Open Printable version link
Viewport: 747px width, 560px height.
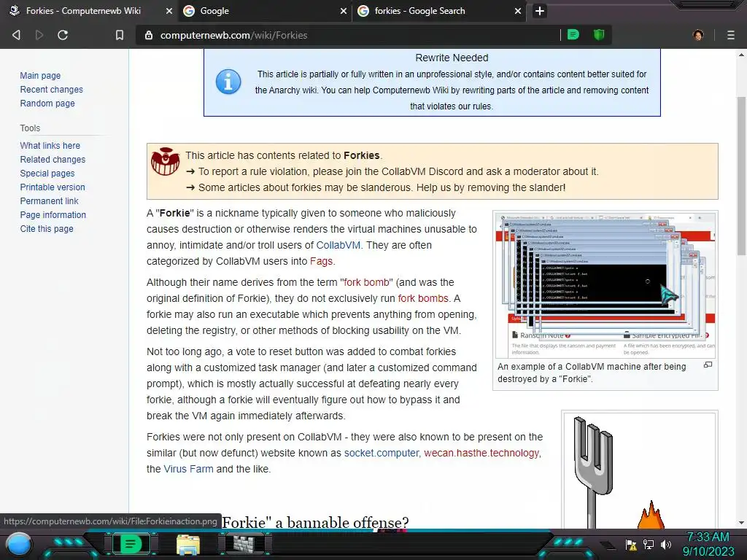[x=53, y=187]
